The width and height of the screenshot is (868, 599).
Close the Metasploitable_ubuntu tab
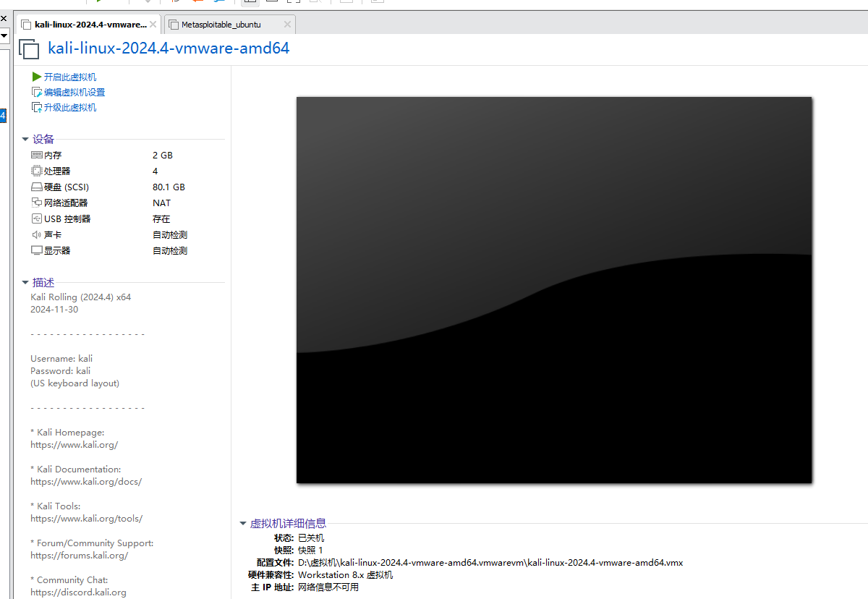click(x=287, y=25)
